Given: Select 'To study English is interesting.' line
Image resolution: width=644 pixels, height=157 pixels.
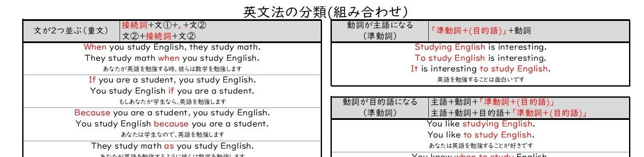Looking at the screenshot, I should click(480, 58).
